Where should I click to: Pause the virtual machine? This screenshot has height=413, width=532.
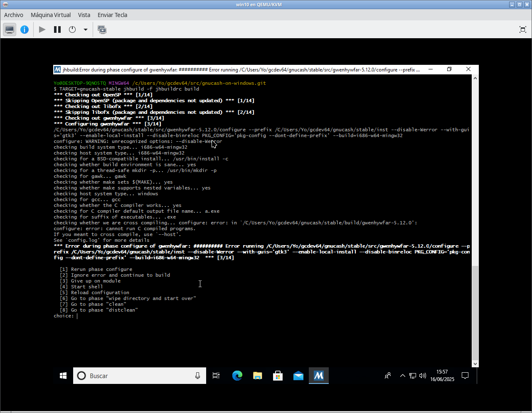coord(57,29)
